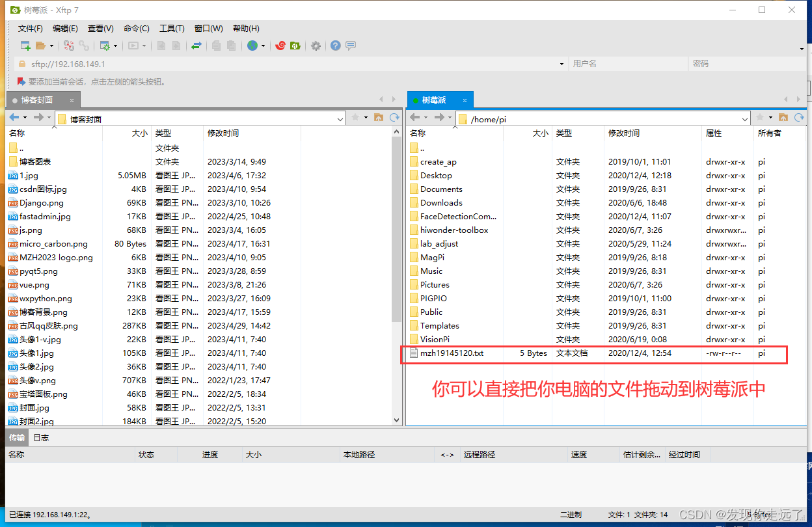Click the open session folder icon
The width and height of the screenshot is (812, 527).
point(40,46)
